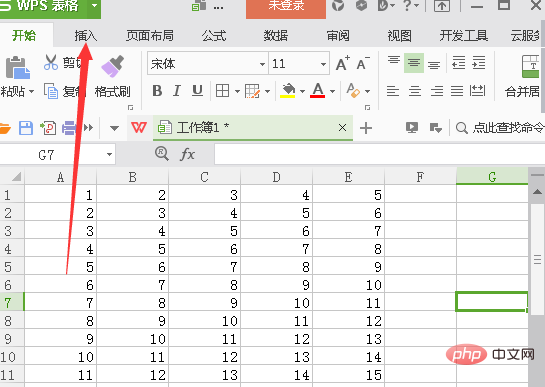
Task: Click the Cut scissors icon
Action: (x=51, y=63)
